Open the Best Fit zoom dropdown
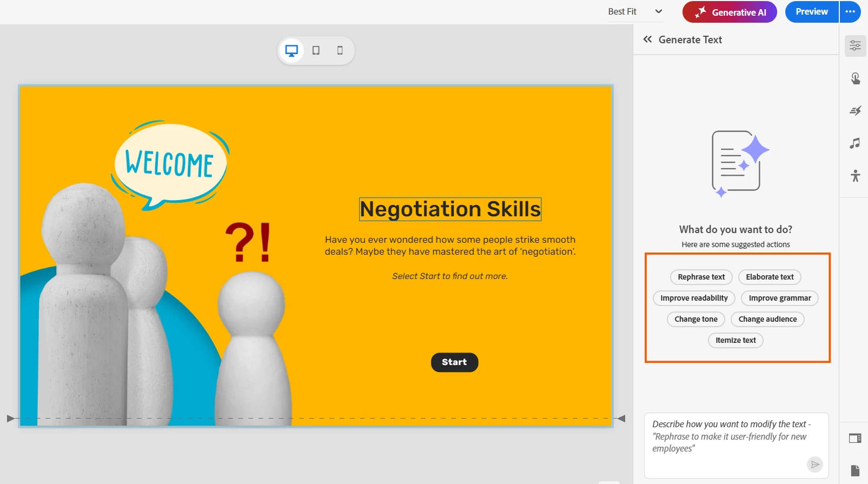Viewport: 868px width, 484px height. click(635, 11)
